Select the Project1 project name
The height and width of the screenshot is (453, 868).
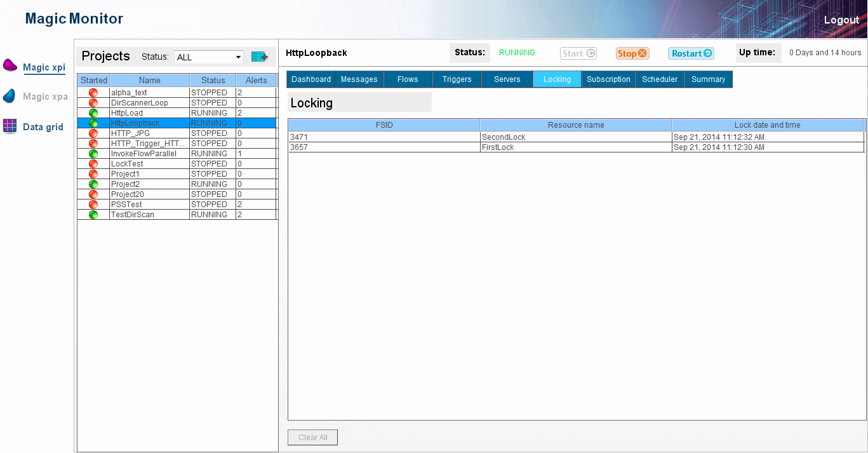[x=125, y=174]
